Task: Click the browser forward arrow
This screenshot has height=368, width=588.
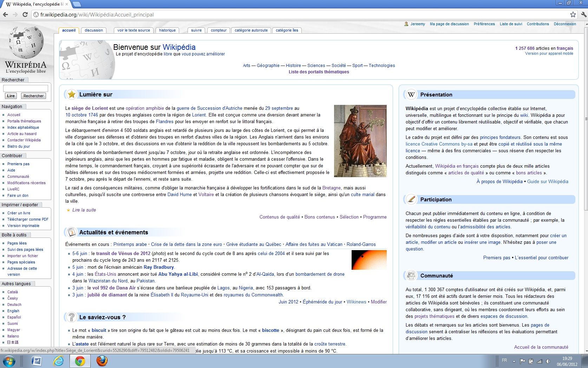Action: [x=15, y=14]
